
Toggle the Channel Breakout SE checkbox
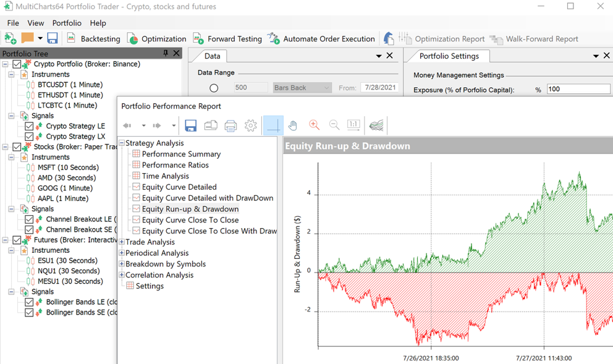coord(29,229)
